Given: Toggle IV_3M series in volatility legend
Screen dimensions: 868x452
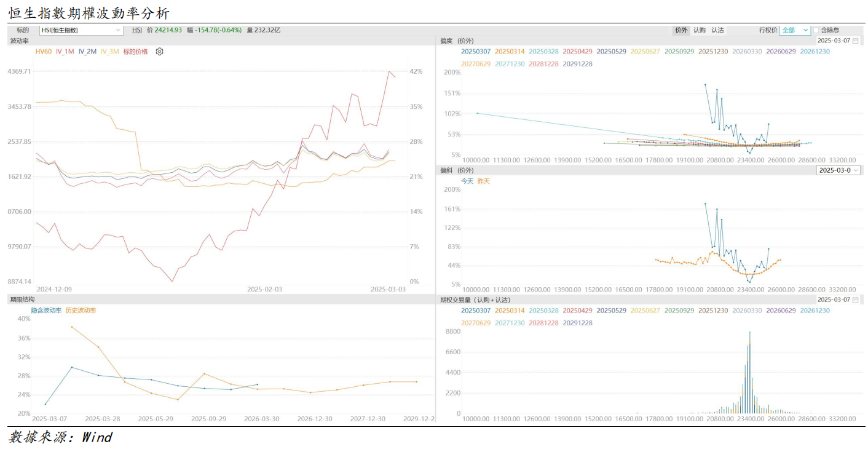Looking at the screenshot, I should (110, 52).
